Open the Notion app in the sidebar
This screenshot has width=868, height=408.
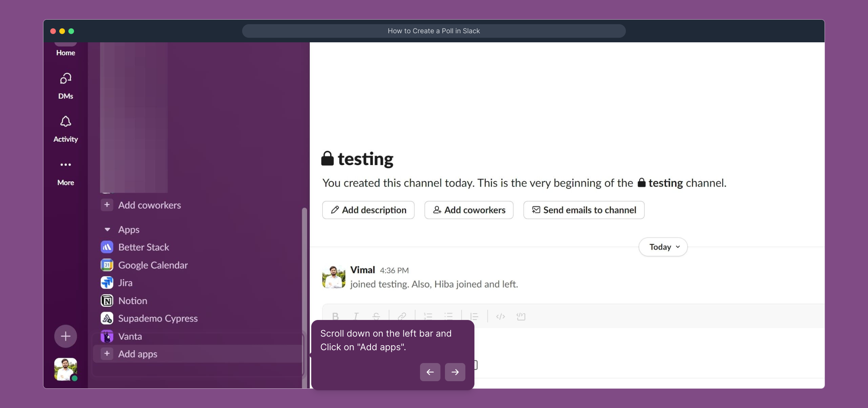132,300
